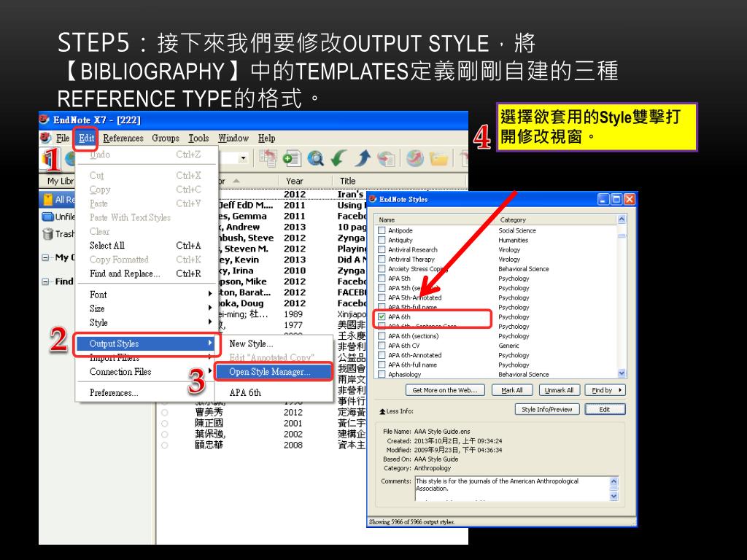Choose Find and Replace menu entry
Screen dimensions: 747x560
(146, 273)
